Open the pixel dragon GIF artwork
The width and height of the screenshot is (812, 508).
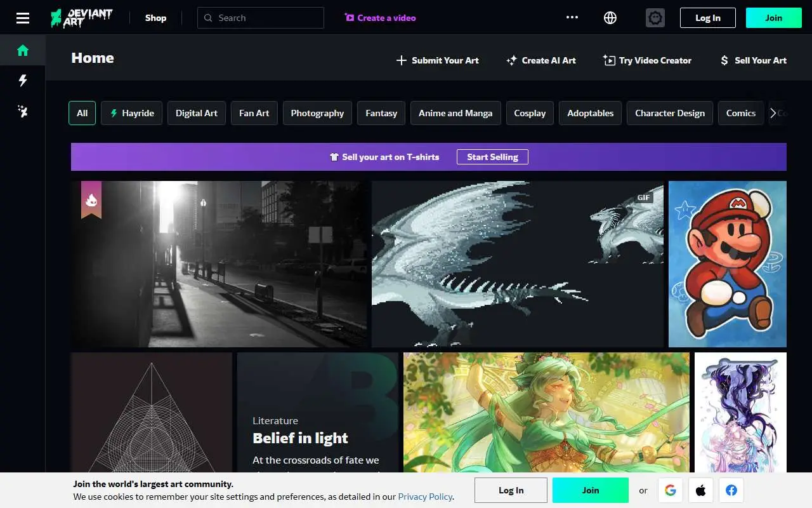tap(518, 264)
